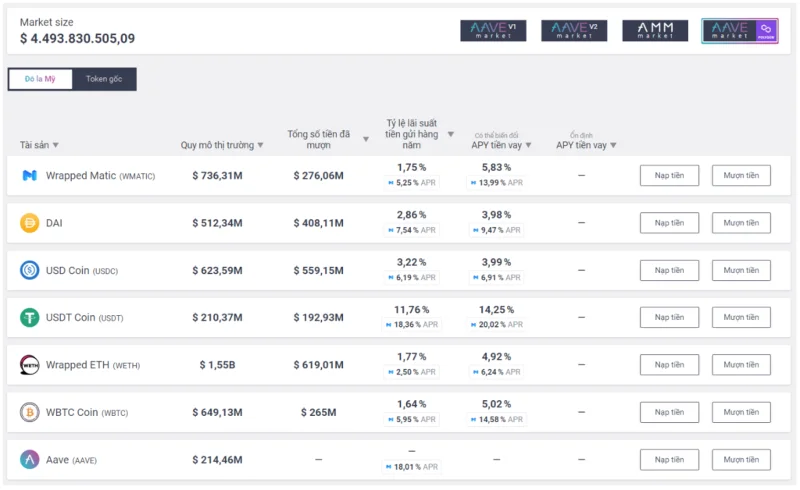This screenshot has width=800, height=490.
Task: Click USD Coin total borrowed $ 559,15M
Action: [x=318, y=271]
